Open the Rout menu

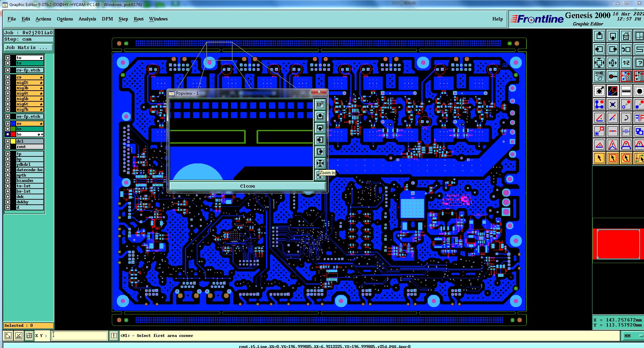(x=139, y=19)
